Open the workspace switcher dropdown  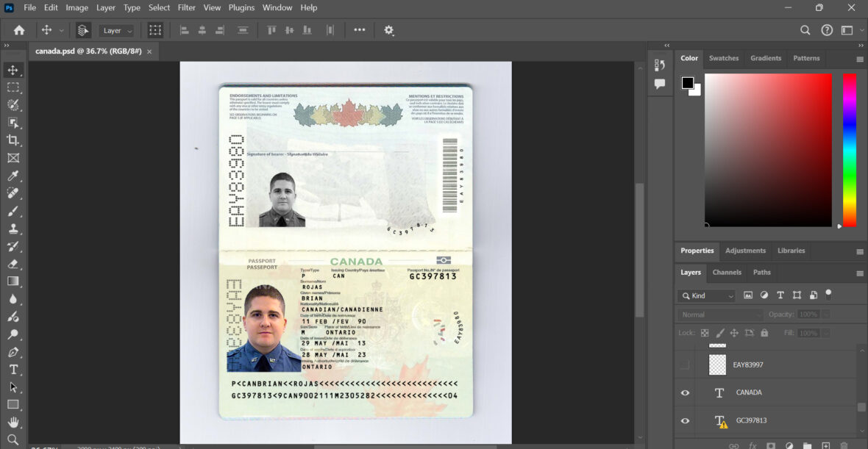[852, 30]
